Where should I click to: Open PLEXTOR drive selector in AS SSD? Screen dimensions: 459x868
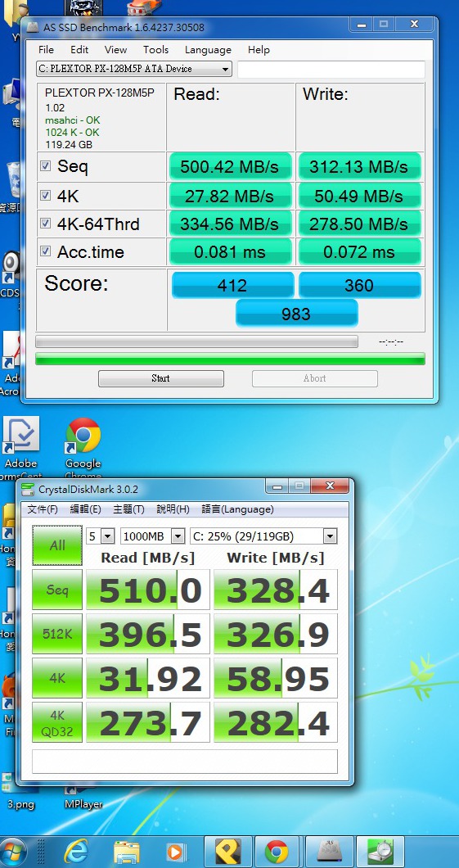134,70
